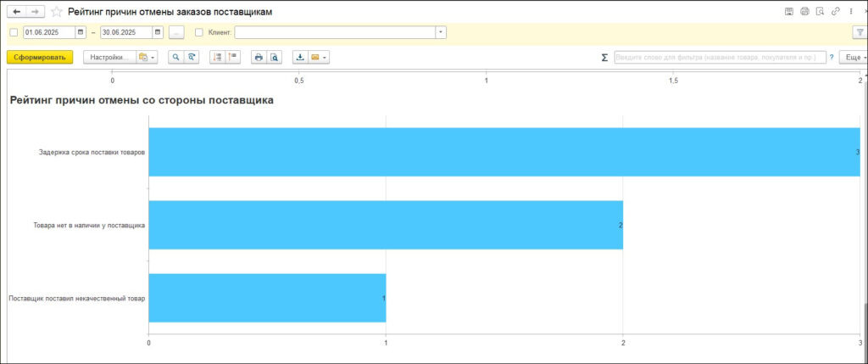This screenshot has width=868, height=364.
Task: Edit the start date field 01.06.2025
Action: click(48, 33)
